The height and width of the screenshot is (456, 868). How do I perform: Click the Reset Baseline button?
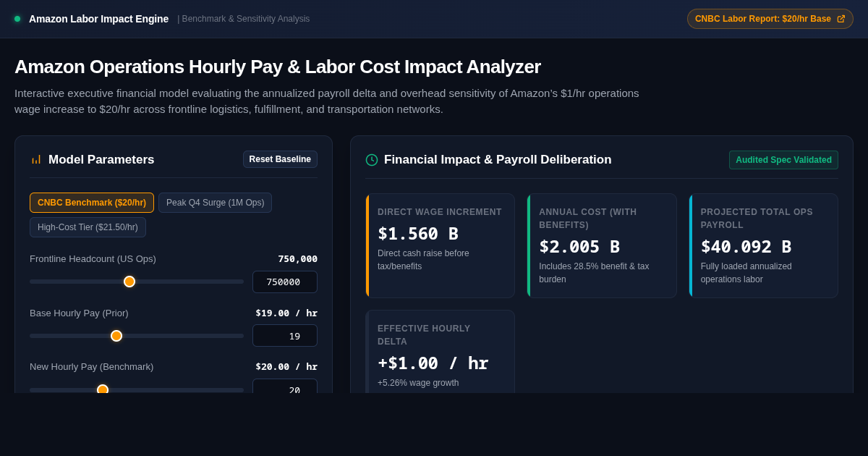pos(280,159)
